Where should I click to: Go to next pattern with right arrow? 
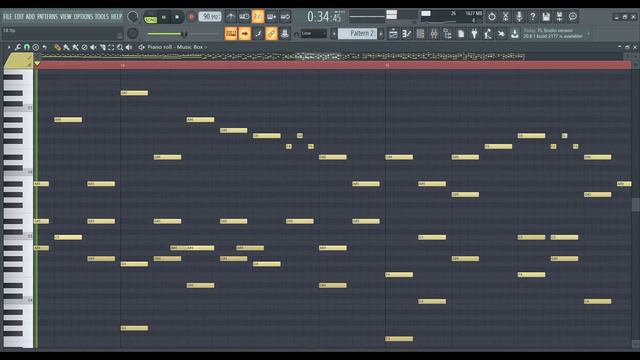(381, 33)
